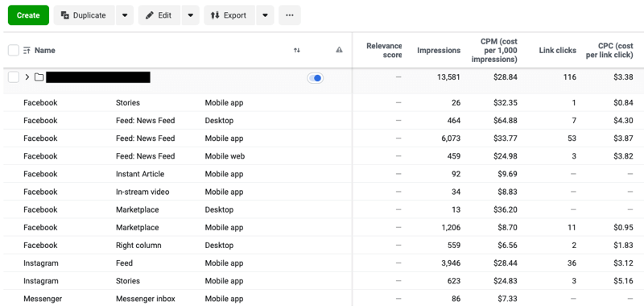644x306 pixels.
Task: Click impressions value 3,946
Action: (x=450, y=263)
